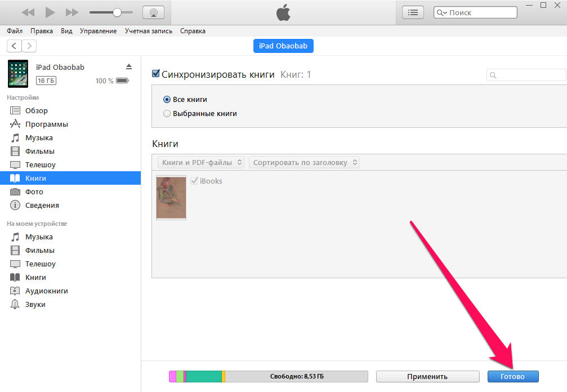The width and height of the screenshot is (567, 392).
Task: Open the Сортировать по заголовку dropdown
Action: (x=305, y=162)
